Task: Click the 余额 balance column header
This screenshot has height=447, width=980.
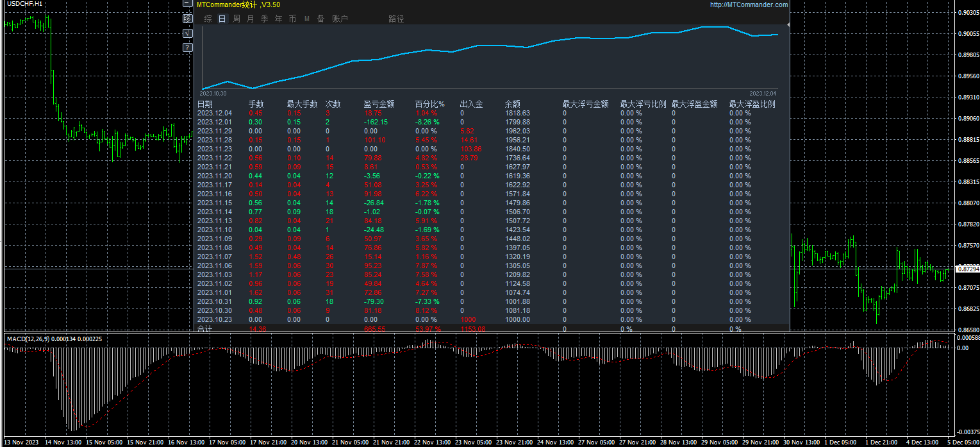Action: click(x=512, y=104)
